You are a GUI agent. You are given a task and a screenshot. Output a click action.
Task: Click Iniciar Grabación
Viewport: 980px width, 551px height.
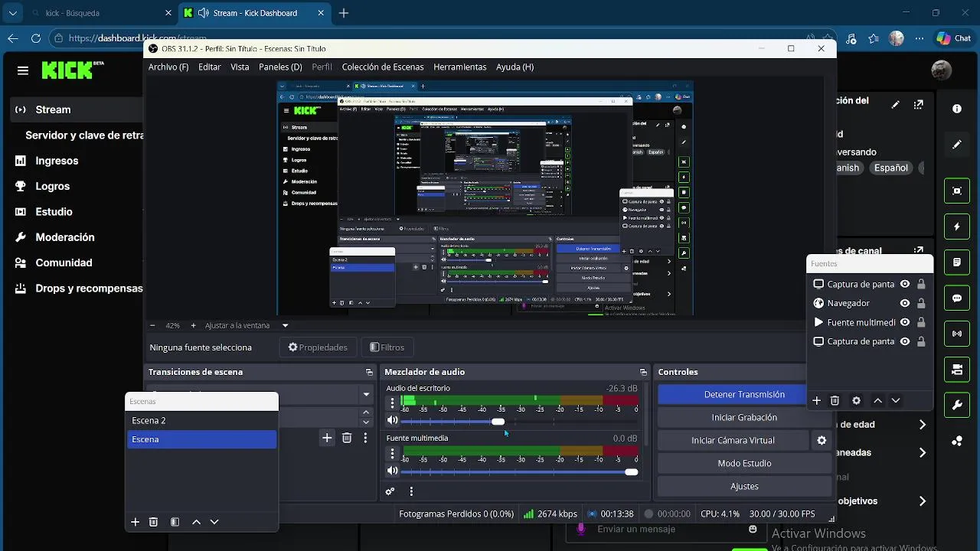click(744, 417)
